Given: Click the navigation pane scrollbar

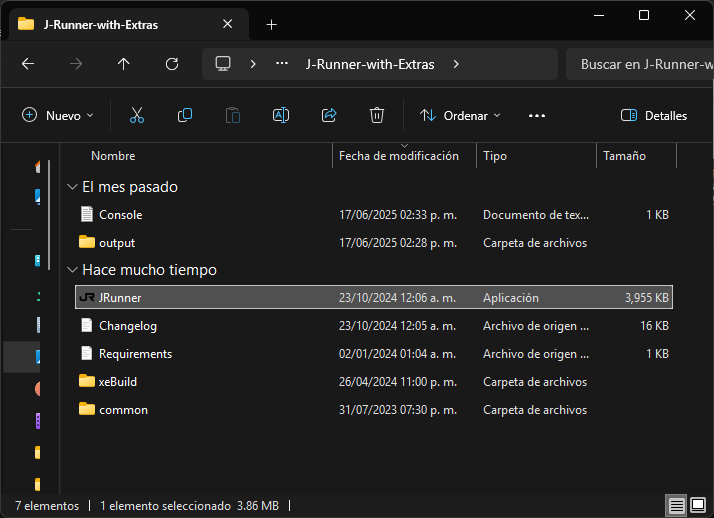Looking at the screenshot, I should point(49,214).
